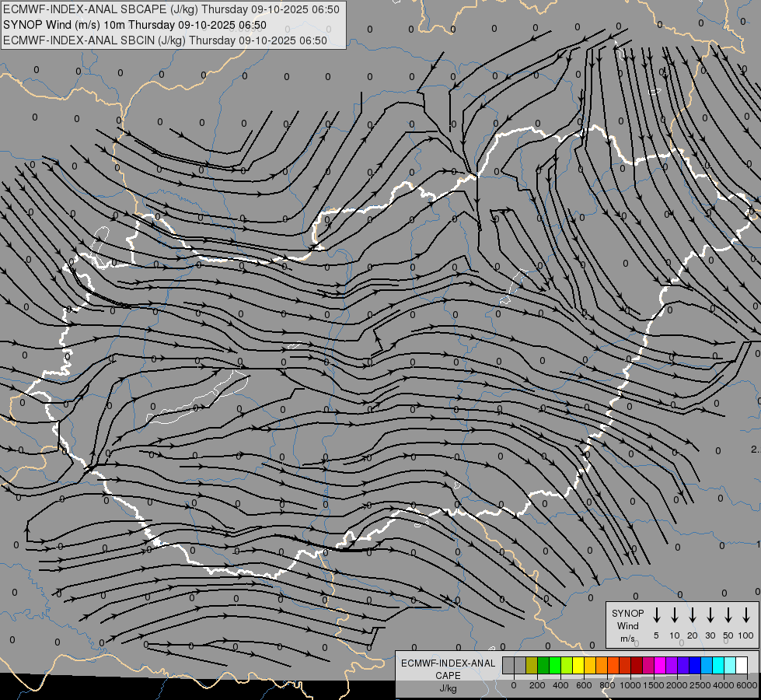This screenshot has width=761, height=700.
Task: Pick the yellow-green CAPE legend swatch
Action: pyautogui.click(x=567, y=666)
